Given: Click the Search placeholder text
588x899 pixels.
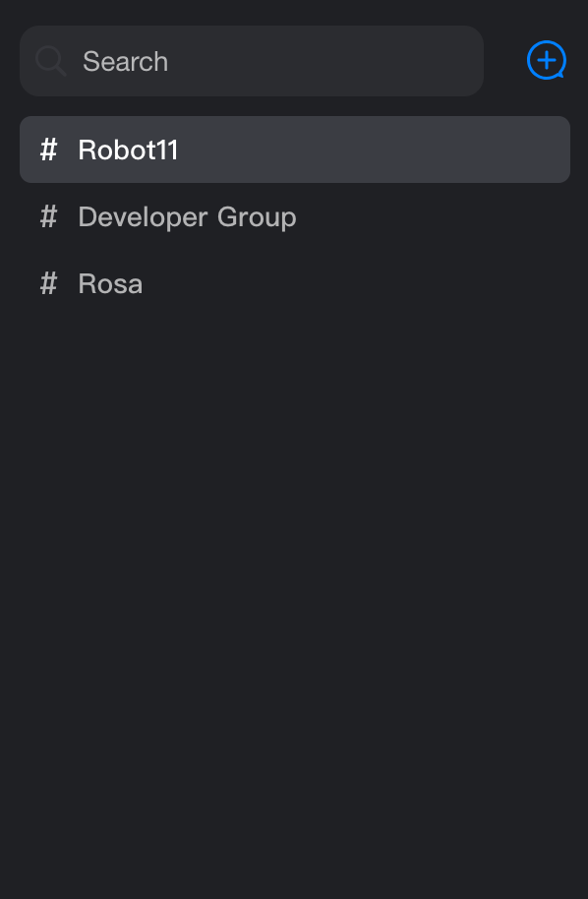Looking at the screenshot, I should [126, 61].
